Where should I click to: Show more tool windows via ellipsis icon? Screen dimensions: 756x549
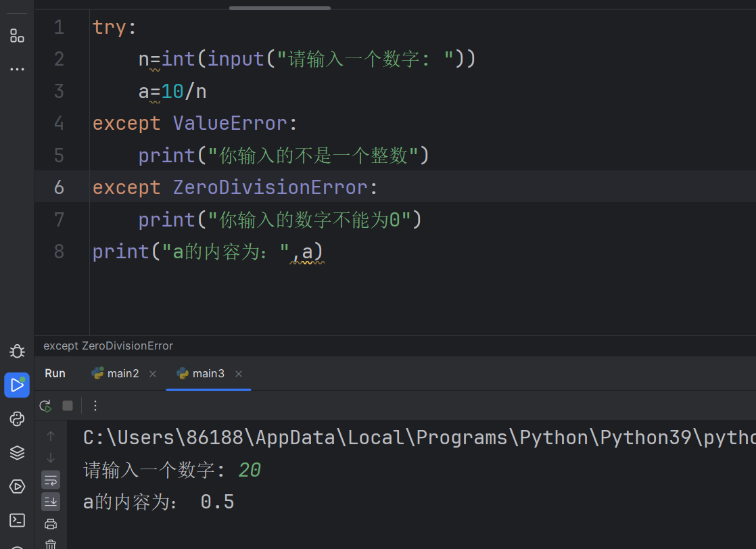(17, 70)
